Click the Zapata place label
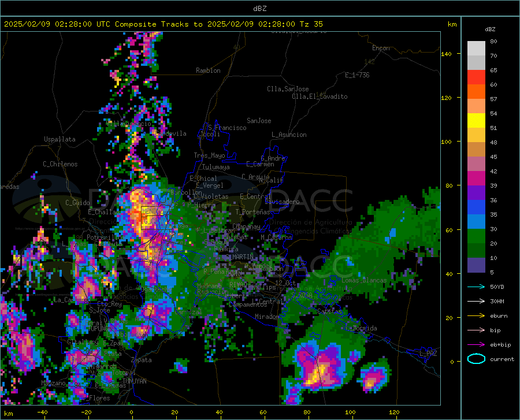 point(142,360)
